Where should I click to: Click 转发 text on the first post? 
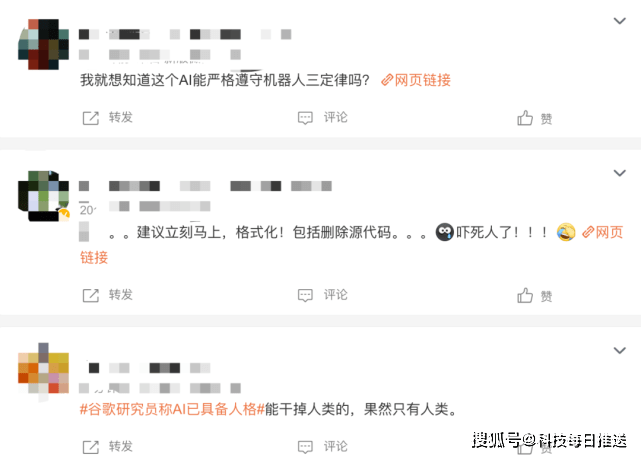pos(121,117)
